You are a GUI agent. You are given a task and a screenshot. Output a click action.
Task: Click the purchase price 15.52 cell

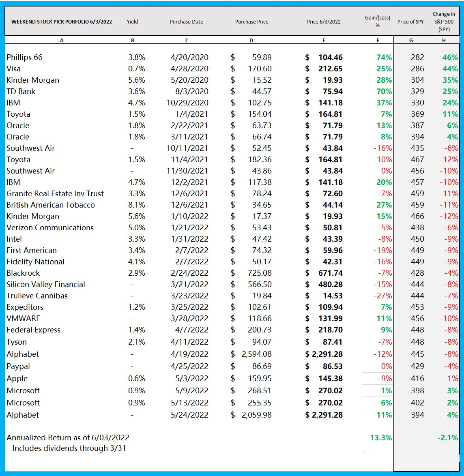tap(262, 80)
